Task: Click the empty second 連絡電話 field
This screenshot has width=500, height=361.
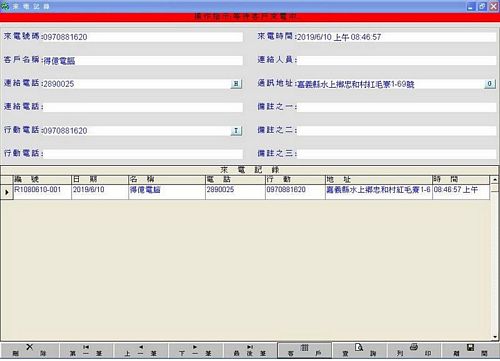Action: tap(143, 107)
